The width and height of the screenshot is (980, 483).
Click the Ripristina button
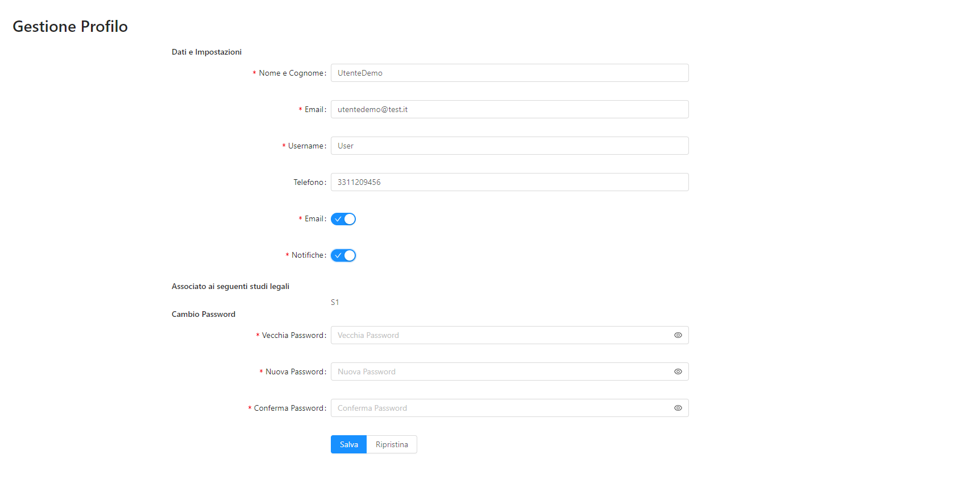point(392,444)
